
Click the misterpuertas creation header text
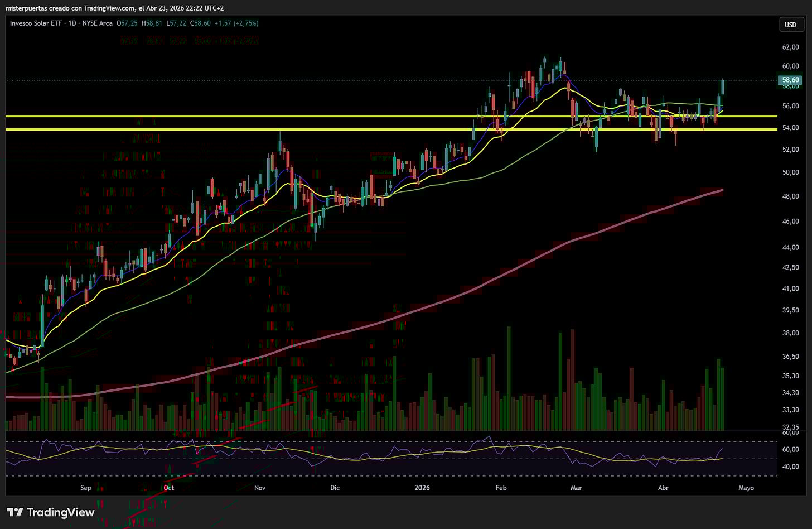coord(114,8)
